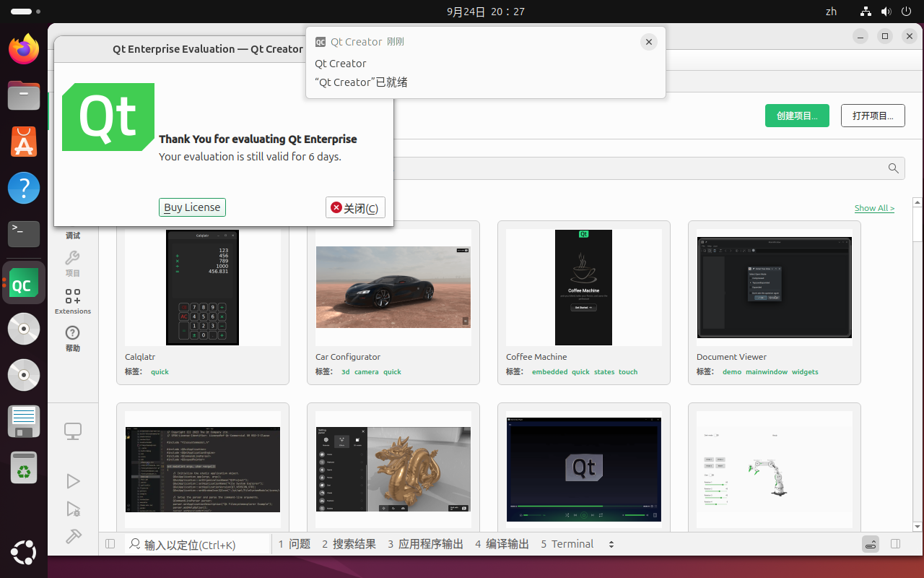Open the Extensions mode in sidebar

(73, 301)
